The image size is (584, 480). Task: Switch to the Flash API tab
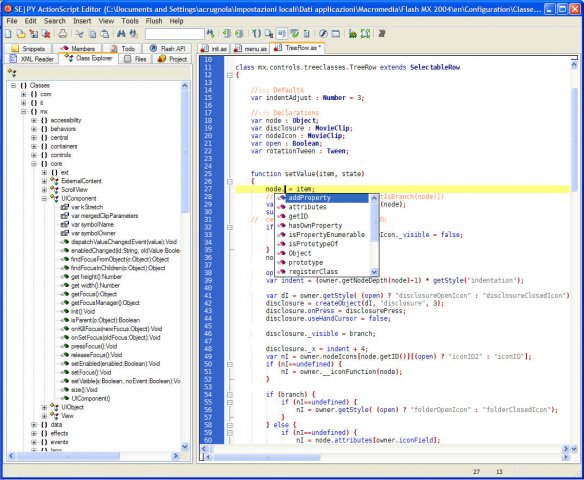click(167, 49)
